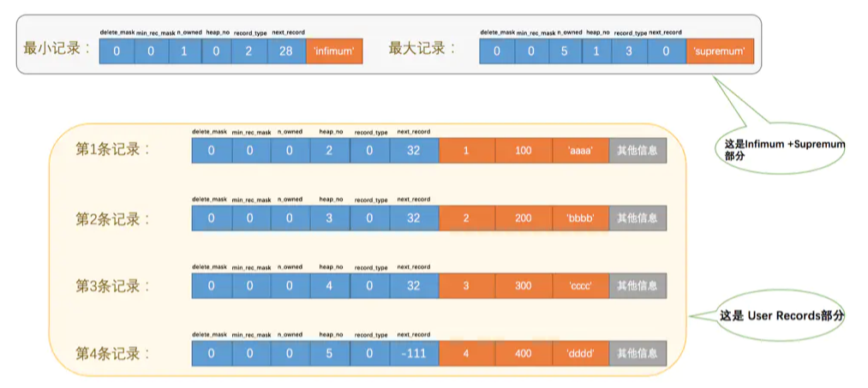This screenshot has height=388, width=868.
Task: Click the 'cccc' cell
Action: pos(581,285)
